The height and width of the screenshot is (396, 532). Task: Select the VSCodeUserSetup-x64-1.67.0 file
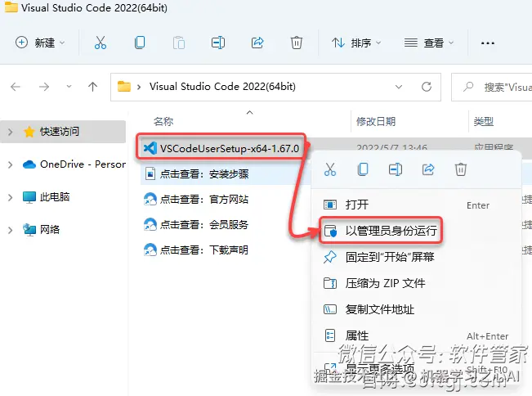click(221, 148)
